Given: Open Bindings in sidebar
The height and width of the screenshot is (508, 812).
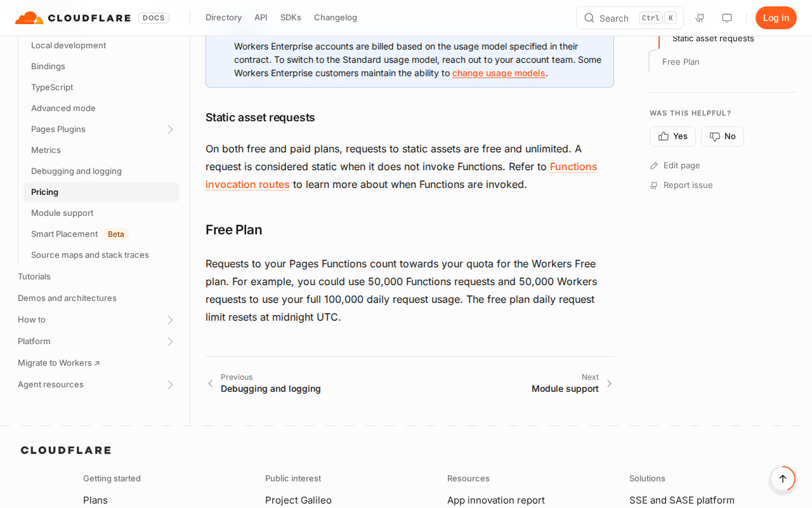Looking at the screenshot, I should click(x=48, y=67).
